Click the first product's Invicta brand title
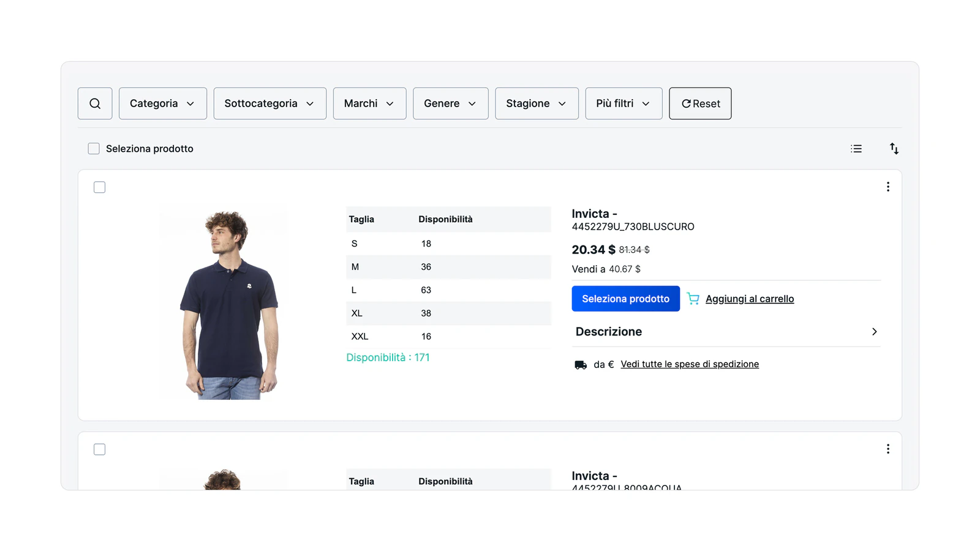The image size is (980, 551). click(595, 214)
